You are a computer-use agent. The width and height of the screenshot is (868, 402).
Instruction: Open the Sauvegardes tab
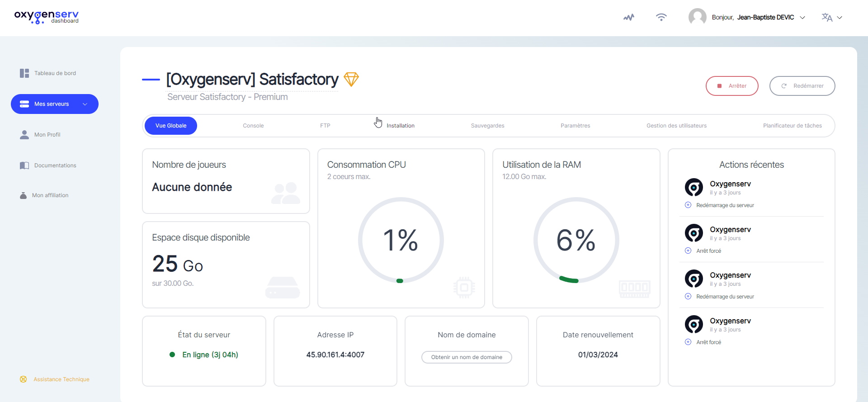pos(487,126)
